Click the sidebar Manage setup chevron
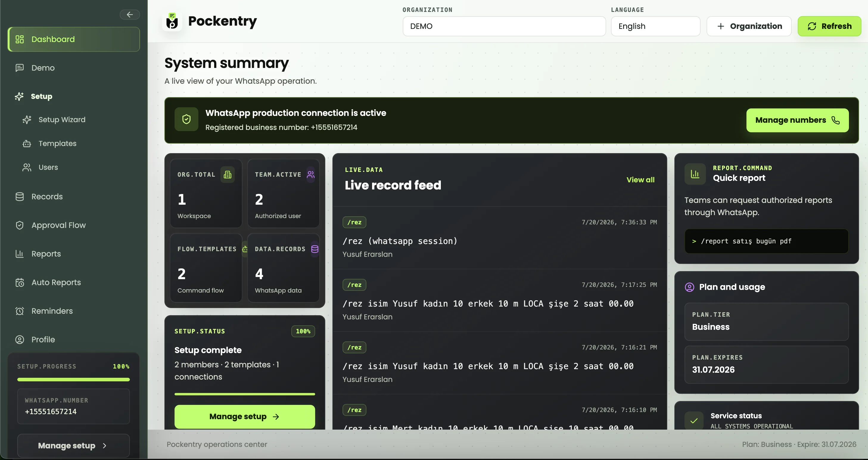Viewport: 868px width, 460px height. pos(105,446)
